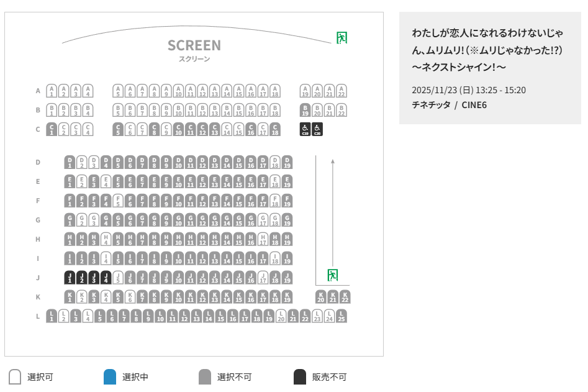Select seat E18
Image resolution: width=588 pixels, height=392 pixels.
point(274,181)
